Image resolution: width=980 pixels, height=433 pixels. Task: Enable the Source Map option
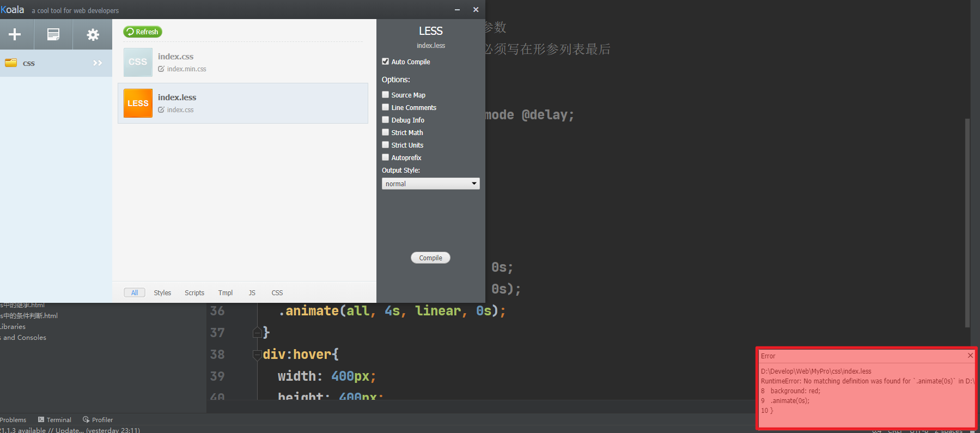(386, 95)
